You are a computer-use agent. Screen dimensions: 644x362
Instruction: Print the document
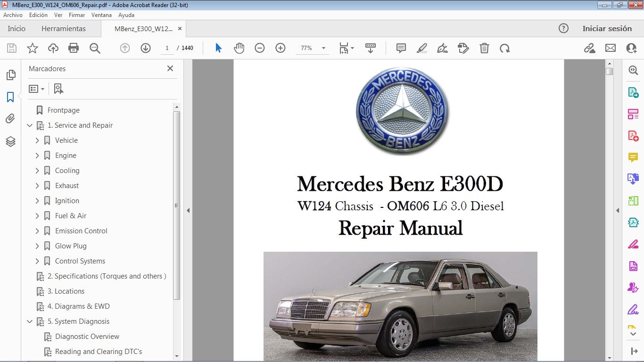[74, 48]
